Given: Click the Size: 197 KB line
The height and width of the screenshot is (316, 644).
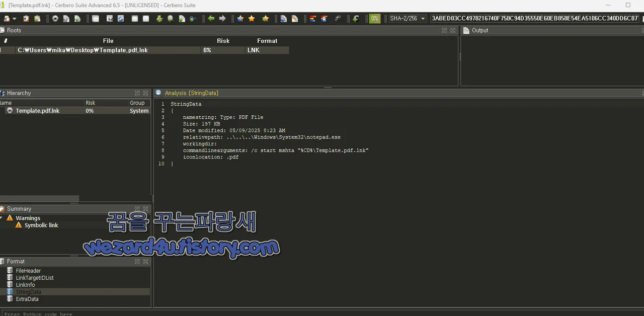Looking at the screenshot, I should click(201, 124).
